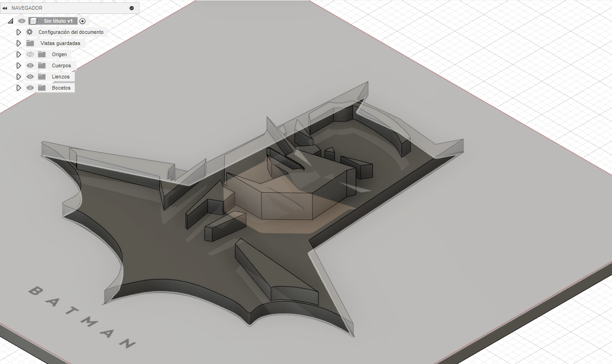Select the Vistas guardadas label
This screenshot has width=612, height=364.
pyautogui.click(x=60, y=43)
